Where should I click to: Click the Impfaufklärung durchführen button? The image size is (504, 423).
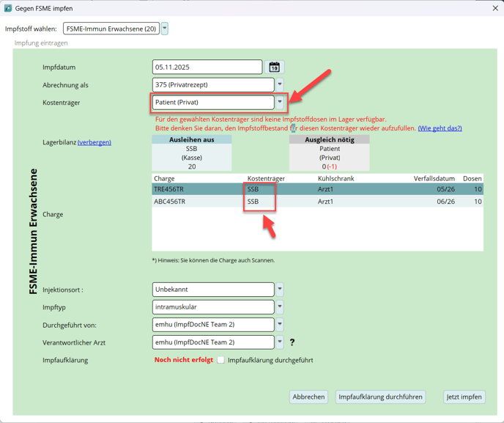[380, 397]
